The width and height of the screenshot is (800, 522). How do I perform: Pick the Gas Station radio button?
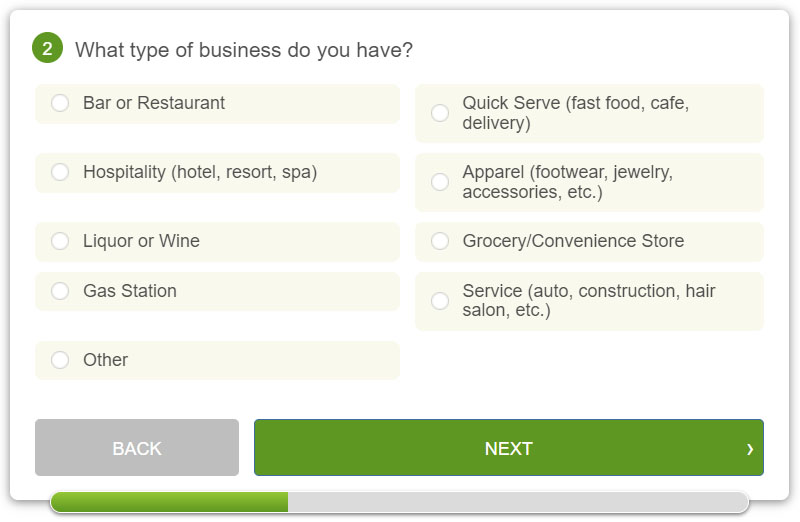coord(60,291)
